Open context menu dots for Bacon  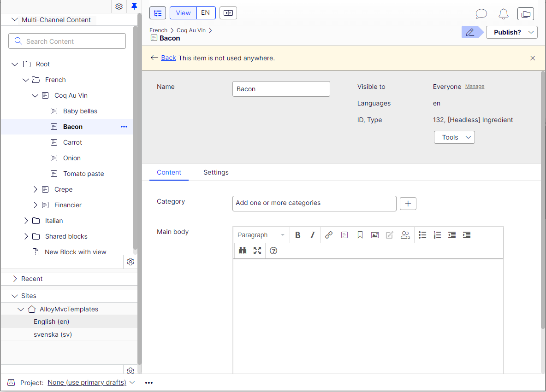point(124,127)
